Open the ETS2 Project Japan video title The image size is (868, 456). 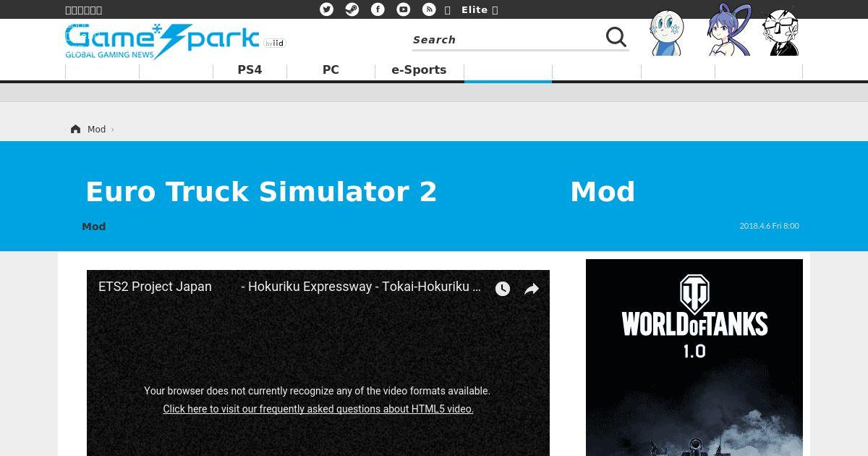pyautogui.click(x=289, y=287)
